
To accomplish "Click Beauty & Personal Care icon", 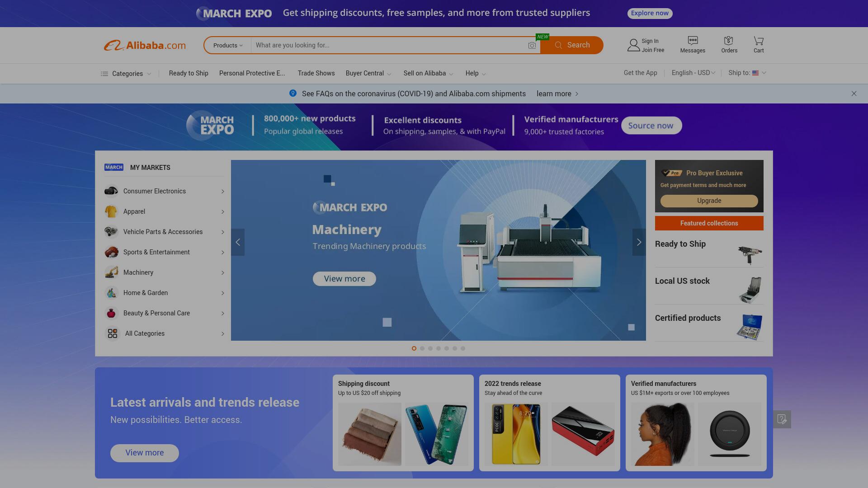I will pos(111,313).
